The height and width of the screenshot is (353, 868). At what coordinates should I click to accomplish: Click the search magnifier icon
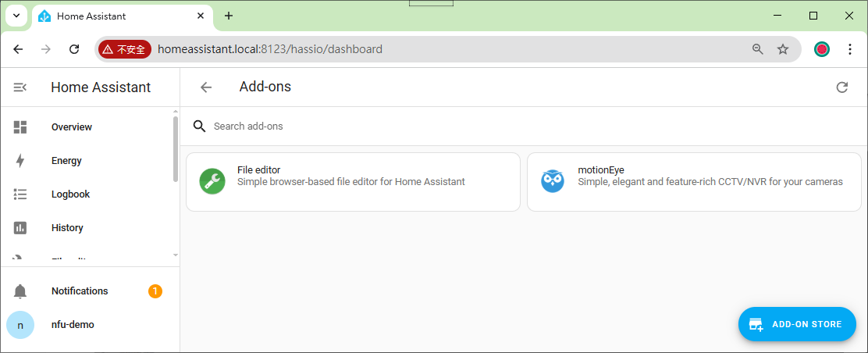tap(199, 127)
